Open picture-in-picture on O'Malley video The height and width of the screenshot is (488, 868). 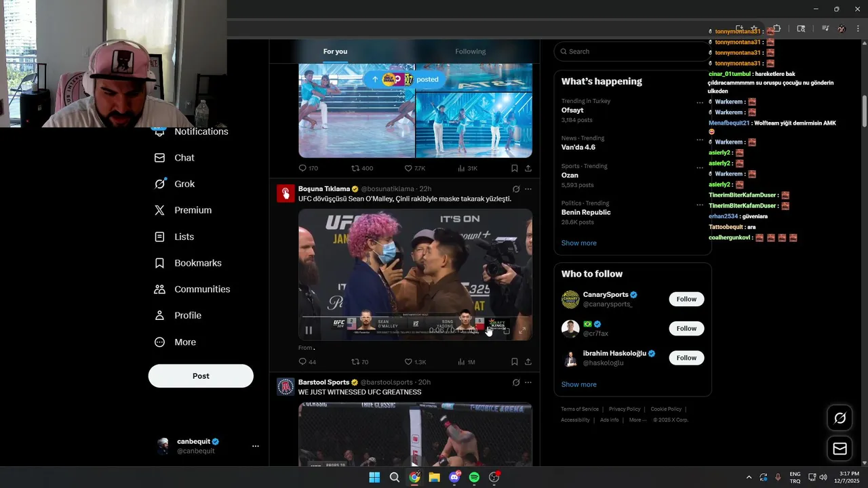pyautogui.click(x=506, y=331)
